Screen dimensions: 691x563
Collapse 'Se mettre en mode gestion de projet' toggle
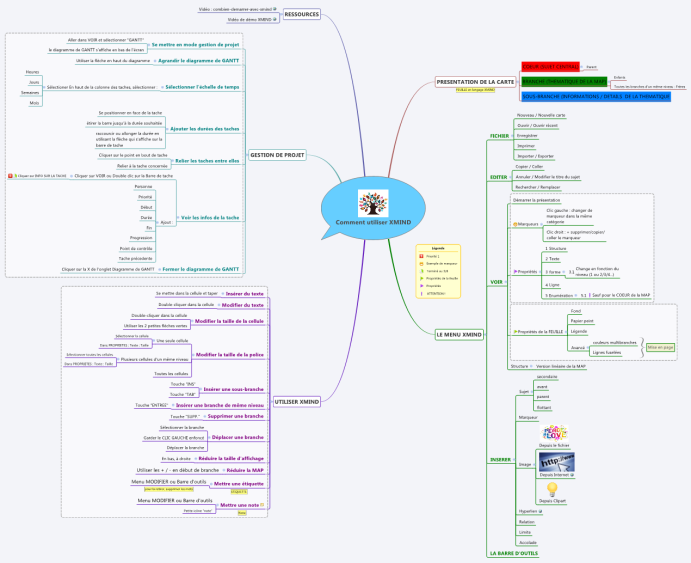[x=149, y=44]
